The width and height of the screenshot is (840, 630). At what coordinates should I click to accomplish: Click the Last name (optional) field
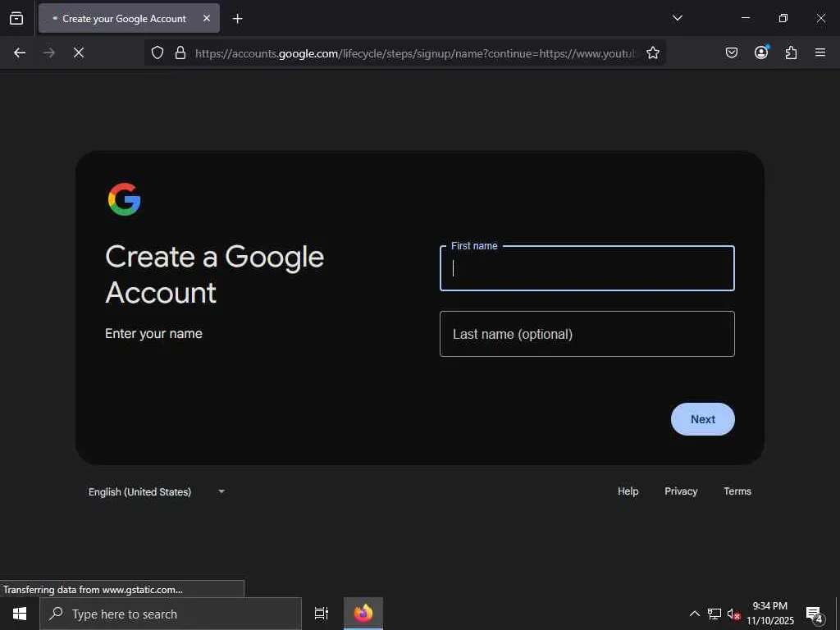point(587,334)
